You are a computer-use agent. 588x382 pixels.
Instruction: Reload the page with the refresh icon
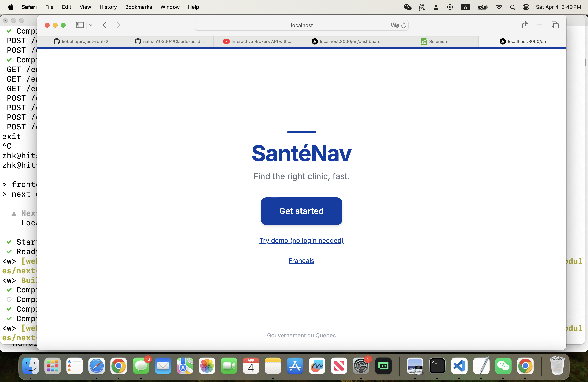(x=403, y=25)
